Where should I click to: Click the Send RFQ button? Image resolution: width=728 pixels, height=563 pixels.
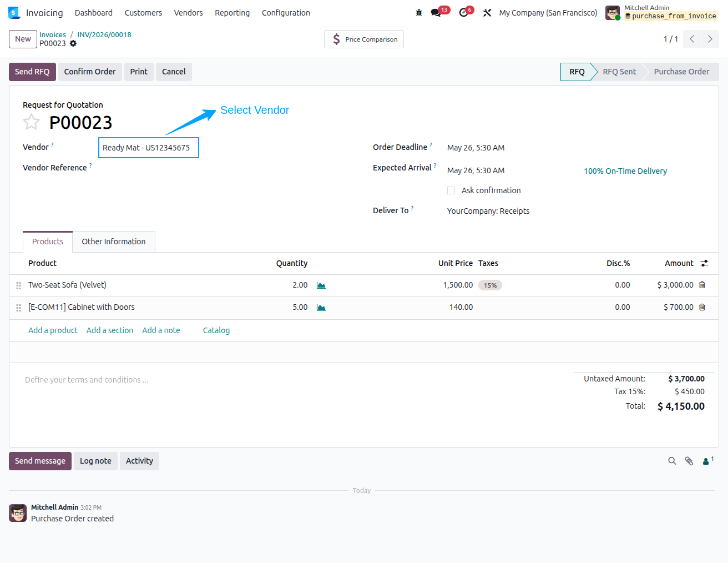[x=32, y=72]
